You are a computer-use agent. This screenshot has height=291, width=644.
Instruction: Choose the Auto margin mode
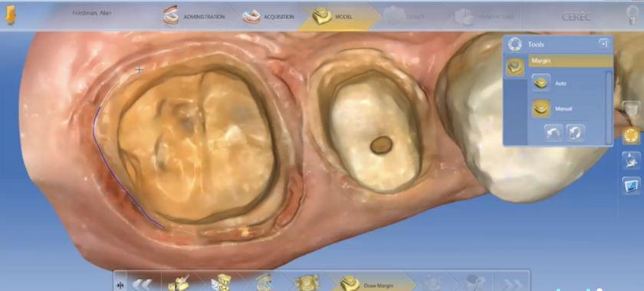[x=541, y=83]
